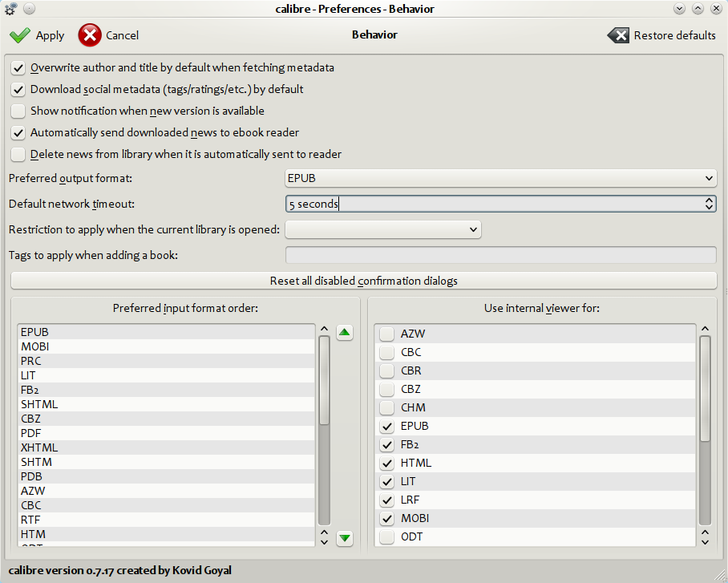Screen dimensions: 728x583
Task: Select PDF in input format order list
Action: [166, 433]
